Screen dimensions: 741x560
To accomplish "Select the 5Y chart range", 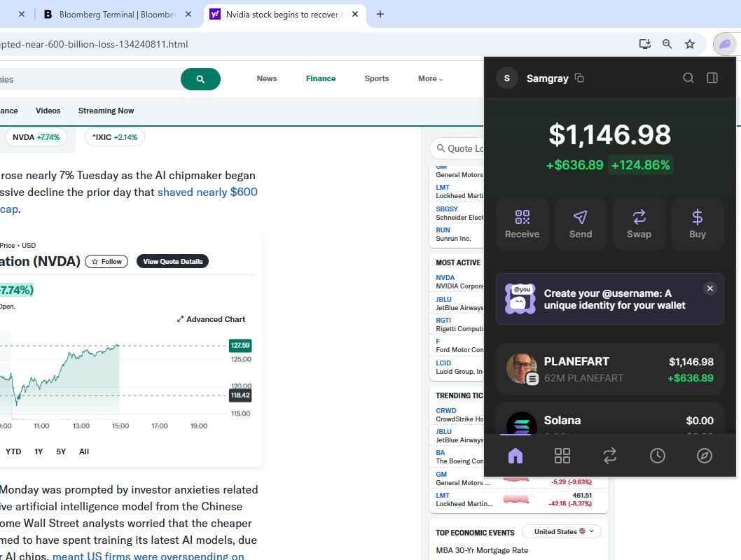I will pyautogui.click(x=61, y=451).
